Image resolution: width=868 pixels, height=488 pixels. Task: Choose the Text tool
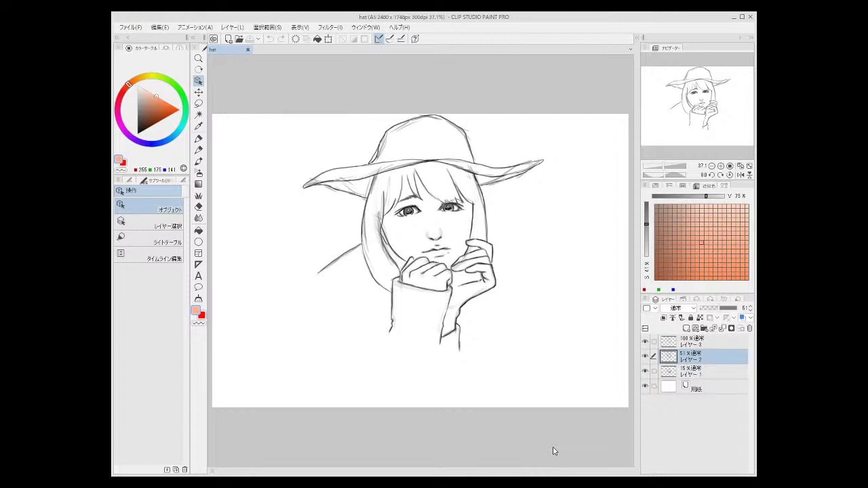pyautogui.click(x=199, y=276)
